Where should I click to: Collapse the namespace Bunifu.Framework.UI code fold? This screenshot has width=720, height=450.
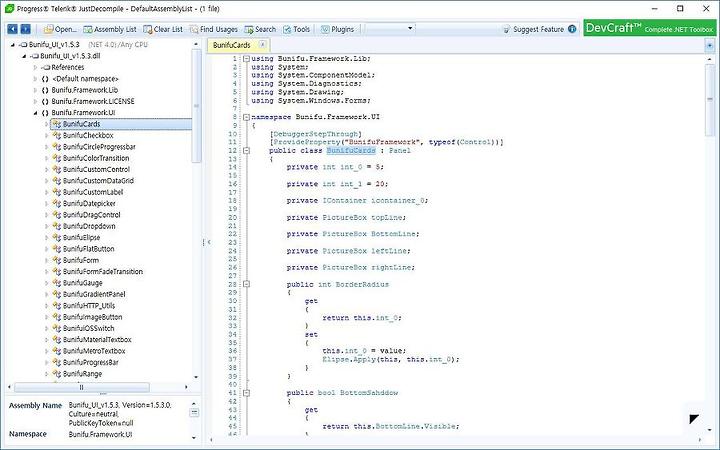pos(246,117)
